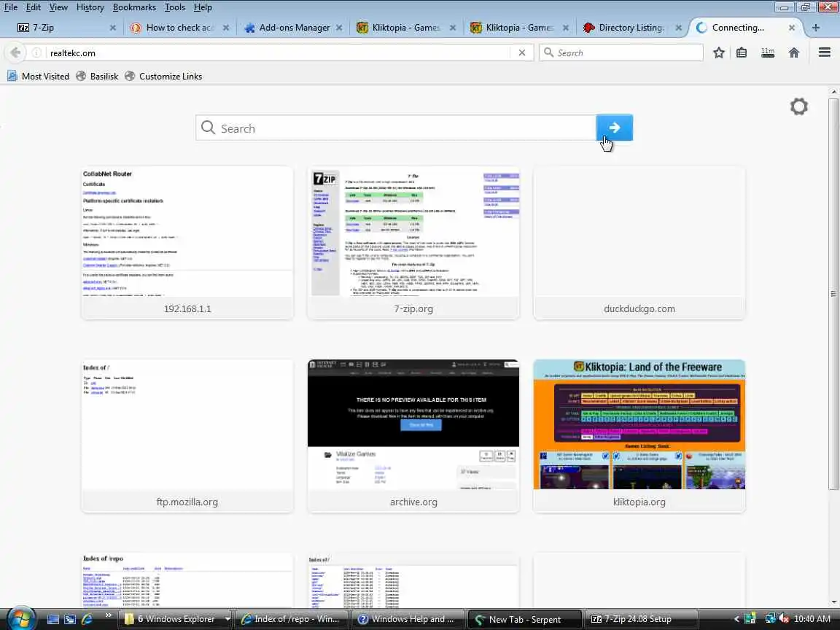
Task: Open the Help menu
Action: pos(203,7)
